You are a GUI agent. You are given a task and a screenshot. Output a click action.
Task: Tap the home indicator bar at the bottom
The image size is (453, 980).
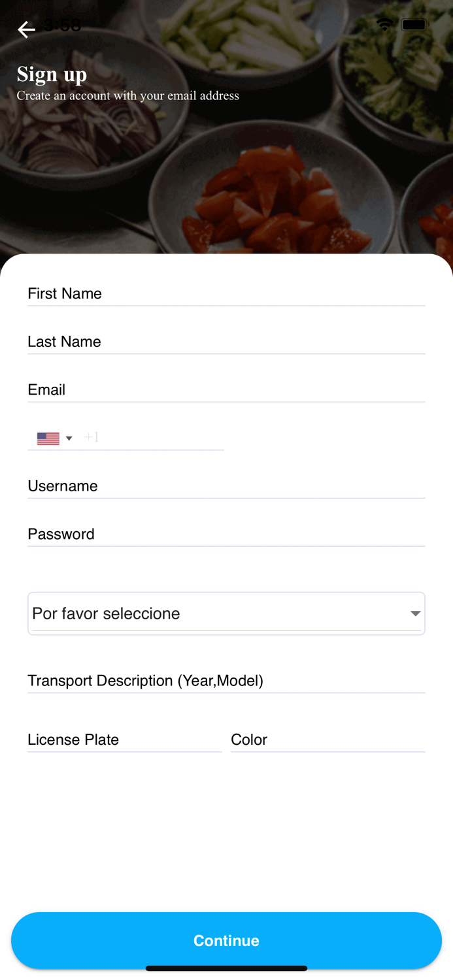click(226, 968)
